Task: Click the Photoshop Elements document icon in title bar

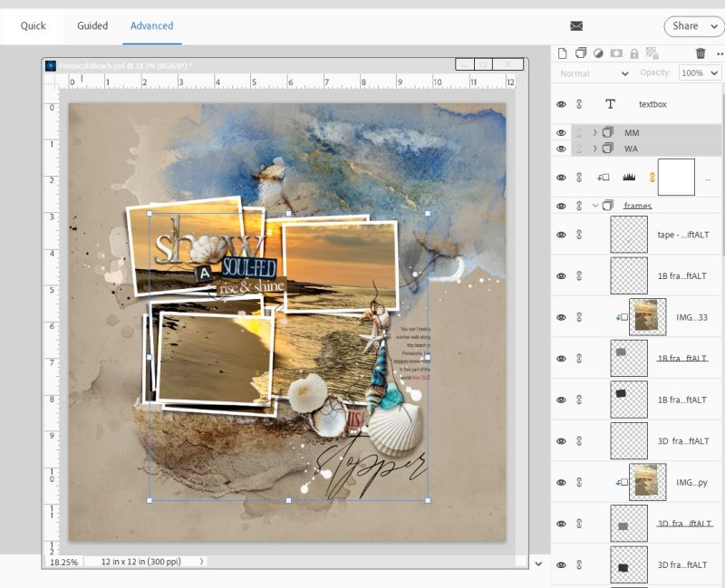Action: coord(51,65)
